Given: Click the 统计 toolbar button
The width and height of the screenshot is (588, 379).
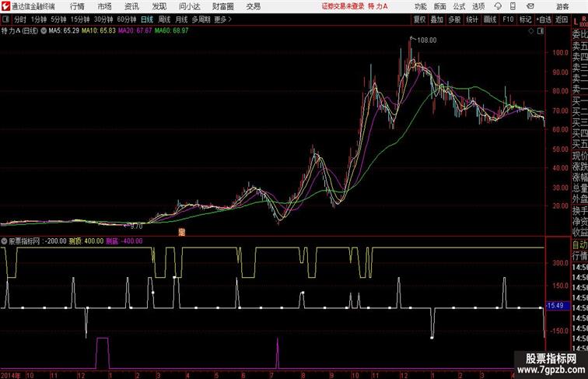Looking at the screenshot, I should click(472, 19).
